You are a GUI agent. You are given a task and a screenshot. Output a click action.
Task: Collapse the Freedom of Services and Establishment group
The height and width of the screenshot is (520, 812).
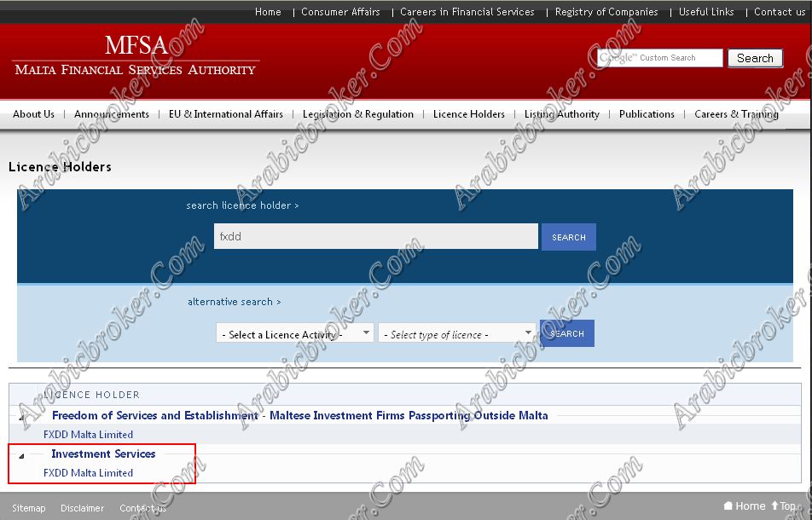(21, 417)
